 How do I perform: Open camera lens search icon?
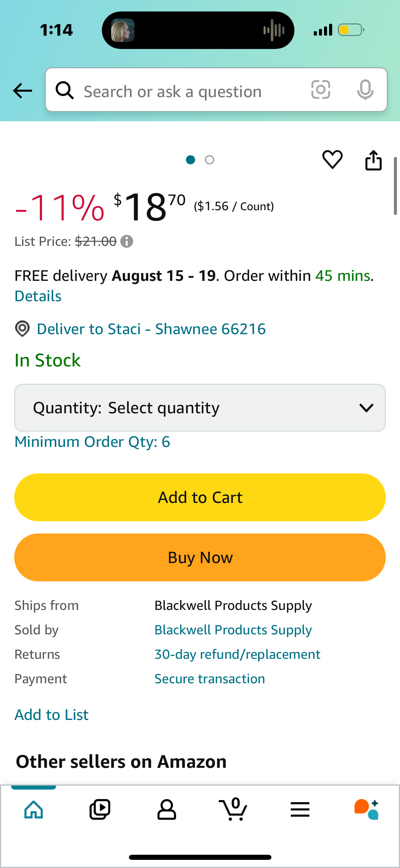coord(321,90)
